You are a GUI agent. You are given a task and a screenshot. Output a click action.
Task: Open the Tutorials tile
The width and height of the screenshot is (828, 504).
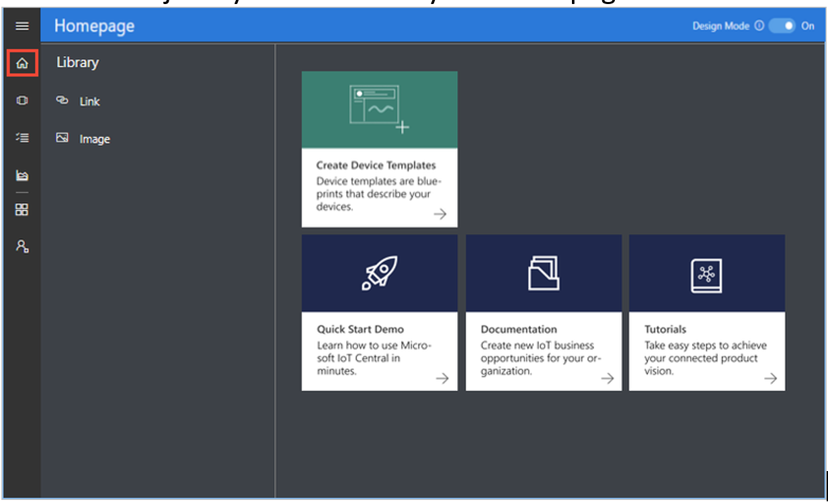[707, 312]
